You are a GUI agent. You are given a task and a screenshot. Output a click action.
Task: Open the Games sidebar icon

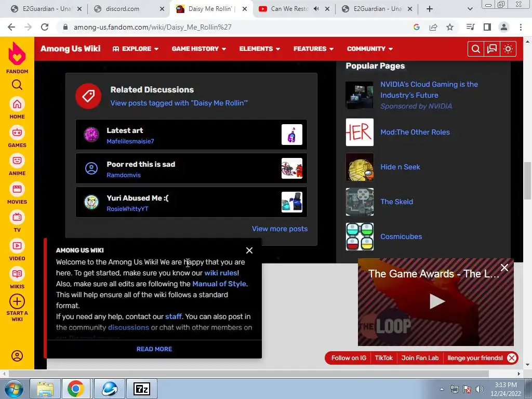click(17, 132)
